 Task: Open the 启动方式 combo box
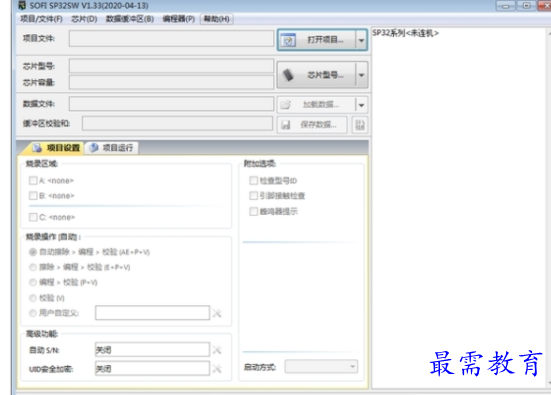click(x=321, y=367)
